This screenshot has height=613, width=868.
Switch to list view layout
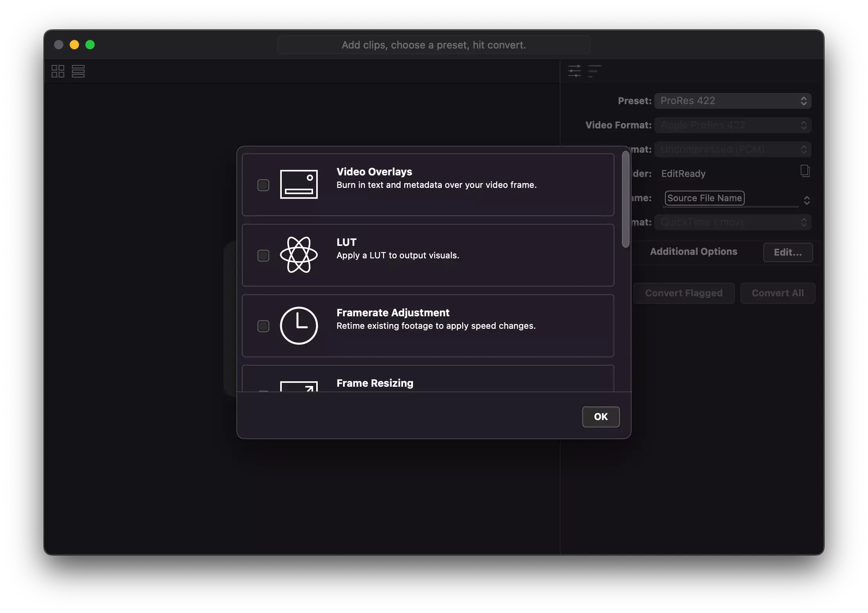point(78,71)
